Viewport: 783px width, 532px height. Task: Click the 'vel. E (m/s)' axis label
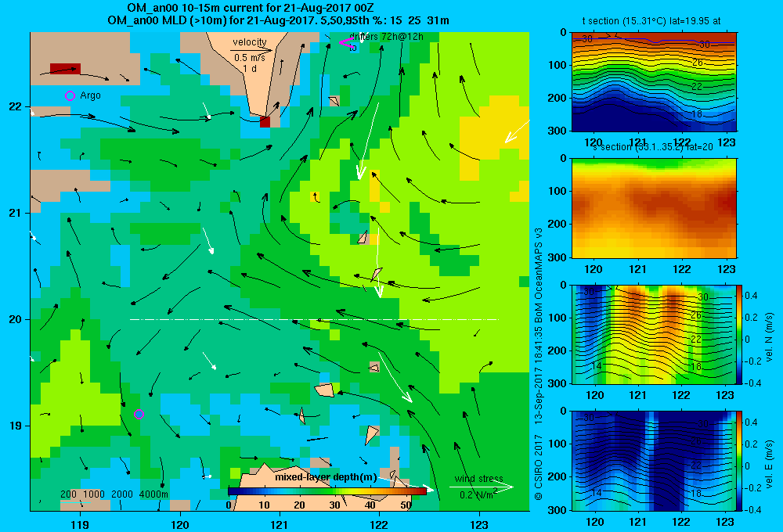(x=769, y=464)
